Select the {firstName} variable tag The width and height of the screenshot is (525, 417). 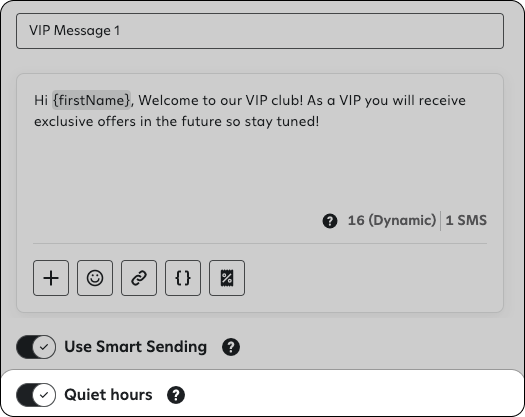coord(91,100)
